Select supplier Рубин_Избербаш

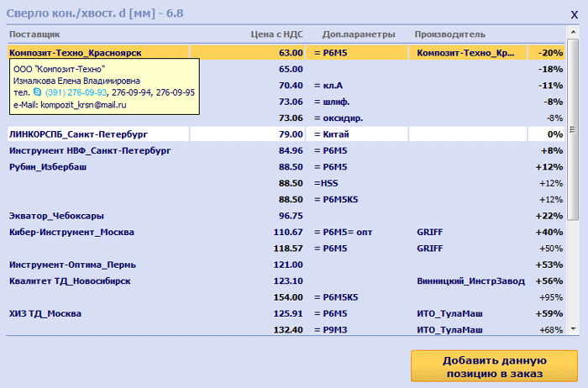[48, 167]
